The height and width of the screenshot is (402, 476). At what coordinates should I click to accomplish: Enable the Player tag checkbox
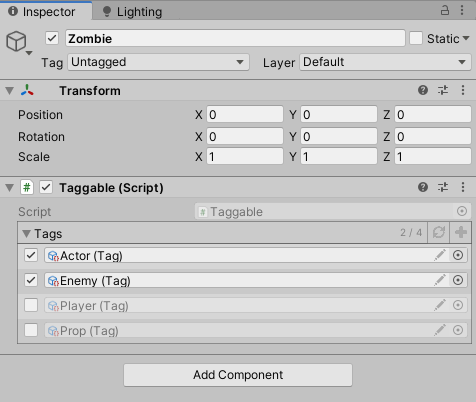[x=31, y=305]
